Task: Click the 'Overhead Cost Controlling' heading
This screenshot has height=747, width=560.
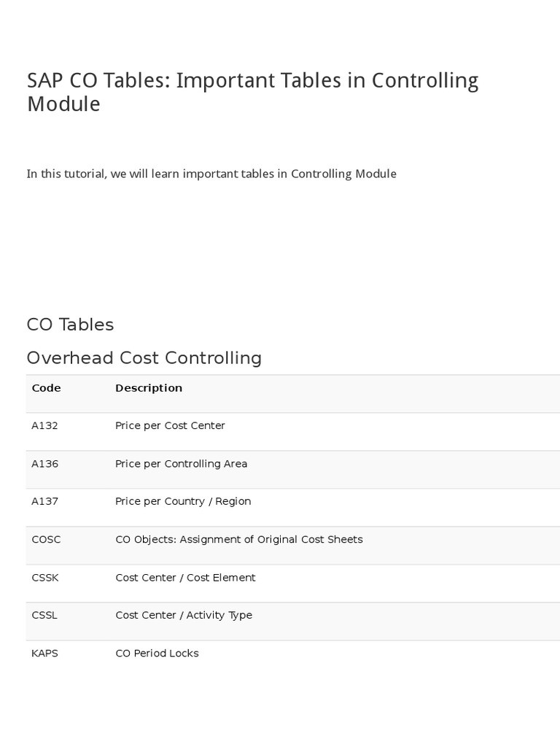Action: [x=144, y=358]
